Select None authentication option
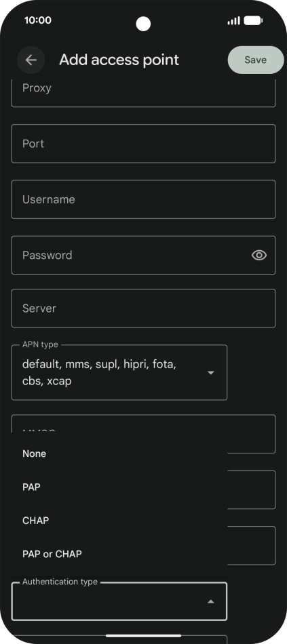 point(119,454)
